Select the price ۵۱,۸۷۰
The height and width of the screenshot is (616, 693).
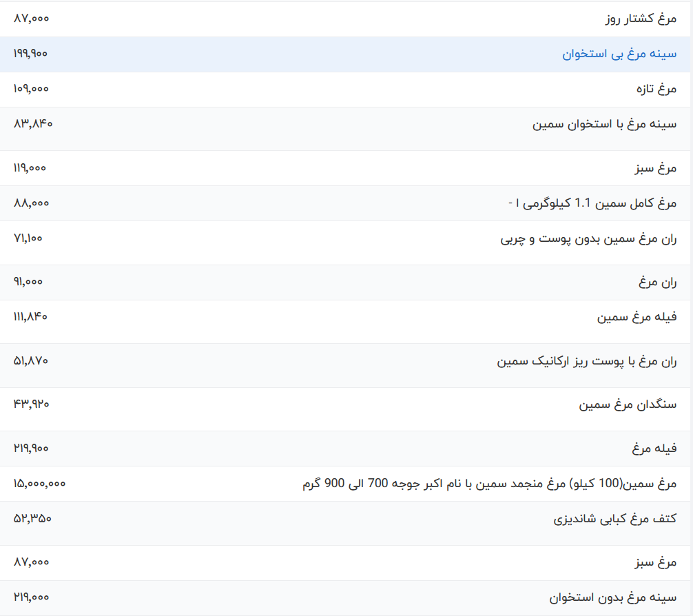tap(31, 361)
